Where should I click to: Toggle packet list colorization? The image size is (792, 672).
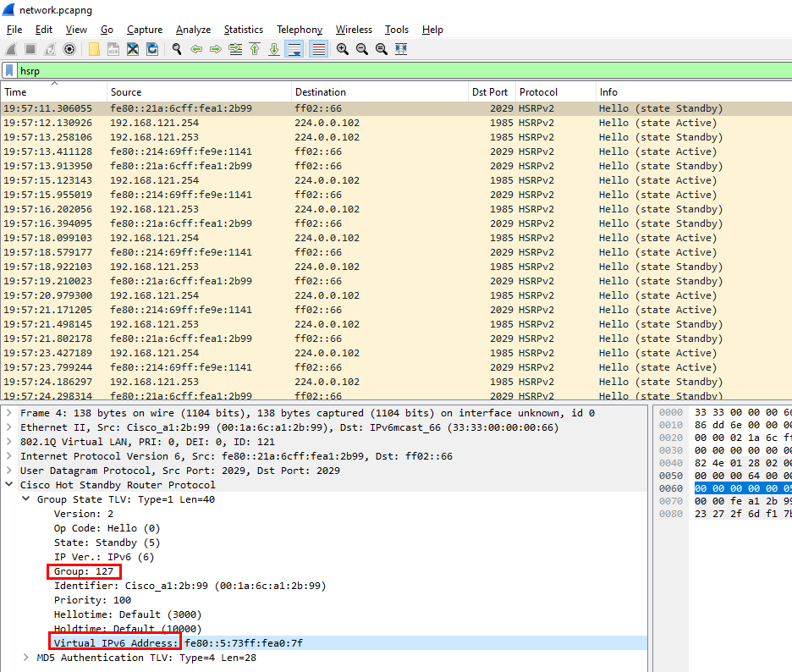(x=318, y=49)
